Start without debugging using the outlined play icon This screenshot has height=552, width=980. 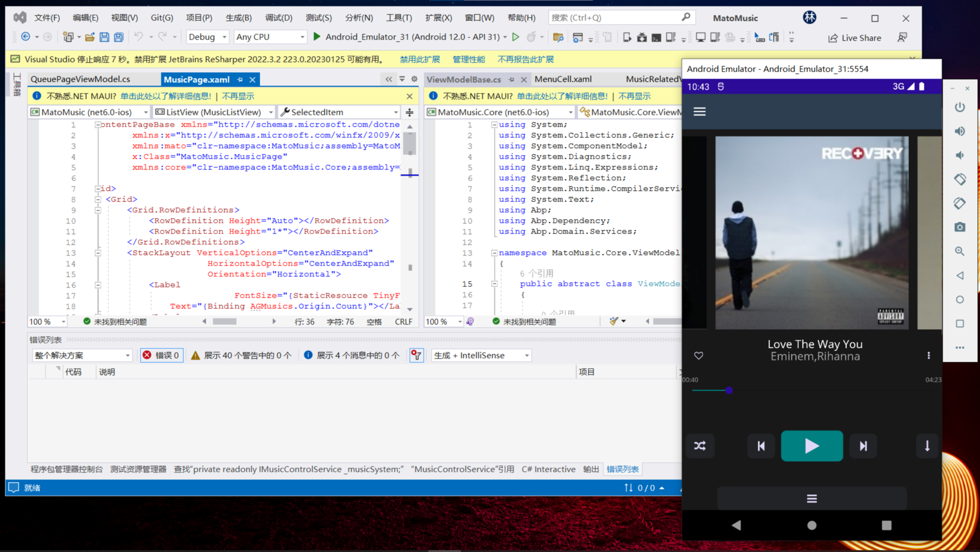[x=516, y=37]
